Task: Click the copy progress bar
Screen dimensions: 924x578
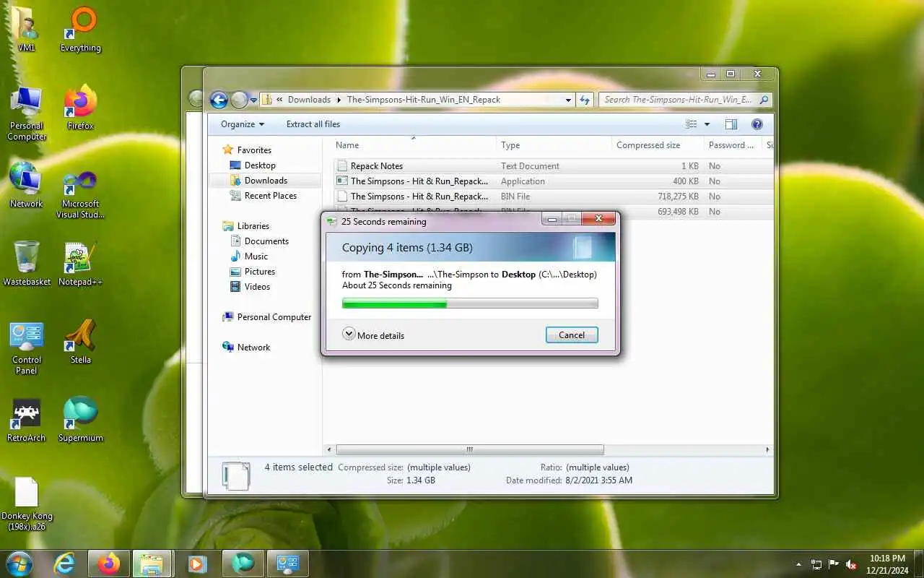Action: [x=470, y=303]
